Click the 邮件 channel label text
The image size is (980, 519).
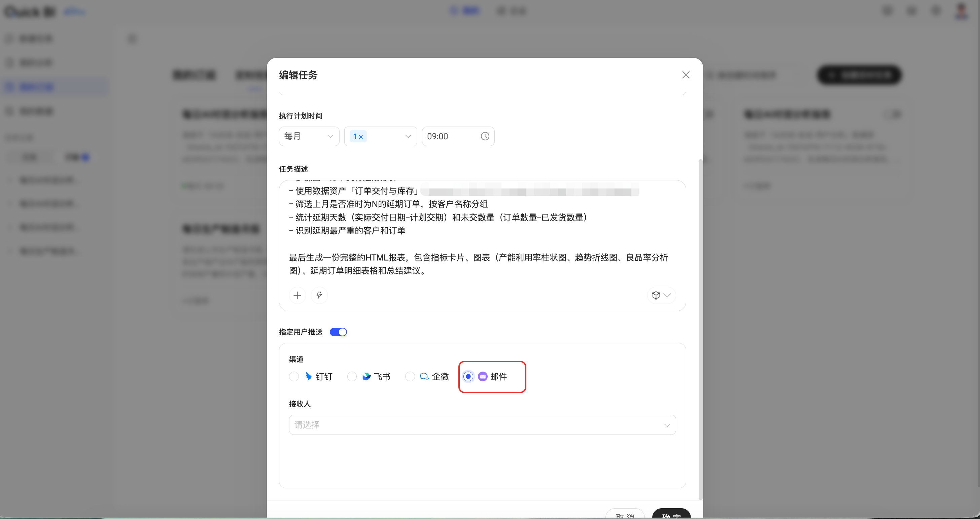(498, 376)
